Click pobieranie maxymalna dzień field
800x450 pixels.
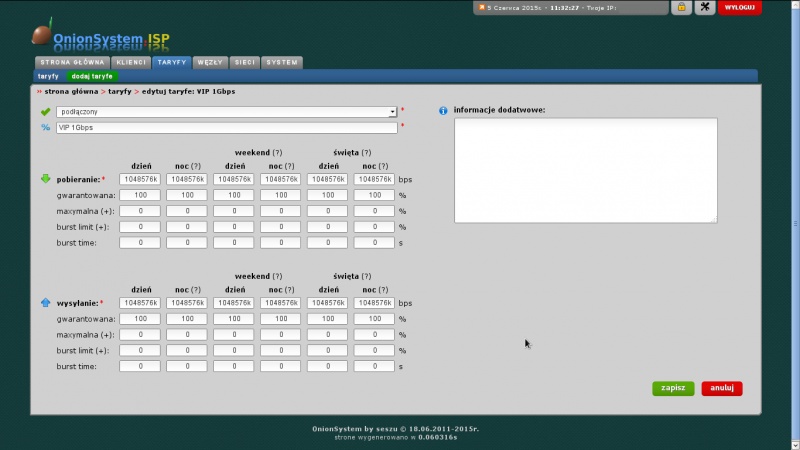click(140, 211)
